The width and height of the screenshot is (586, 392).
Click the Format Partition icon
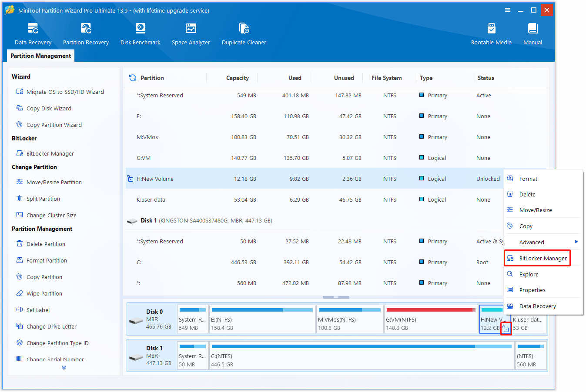tap(20, 260)
